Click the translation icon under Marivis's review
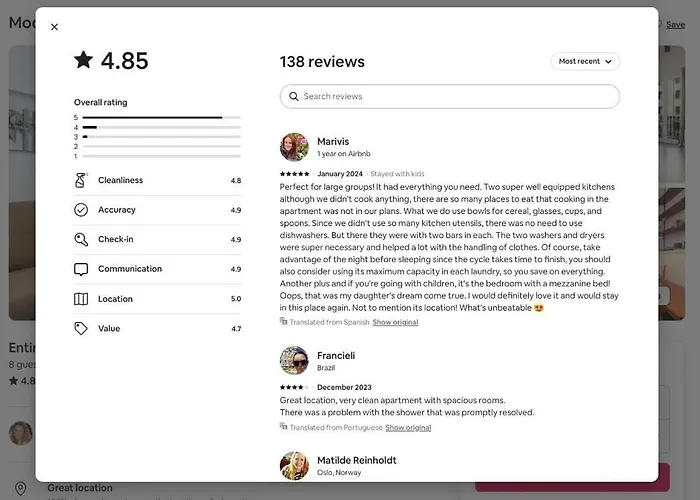700x500 pixels. click(283, 321)
